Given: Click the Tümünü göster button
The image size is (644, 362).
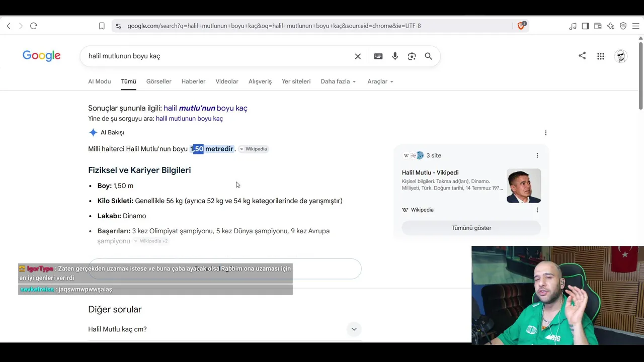Looking at the screenshot, I should 471,228.
